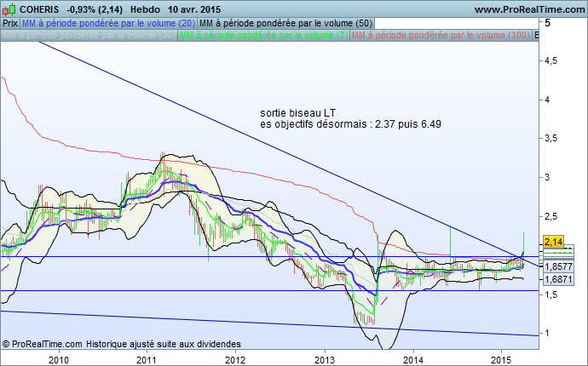Click the 2015 label on the time axis
The width and height of the screenshot is (588, 366).
pos(501,360)
